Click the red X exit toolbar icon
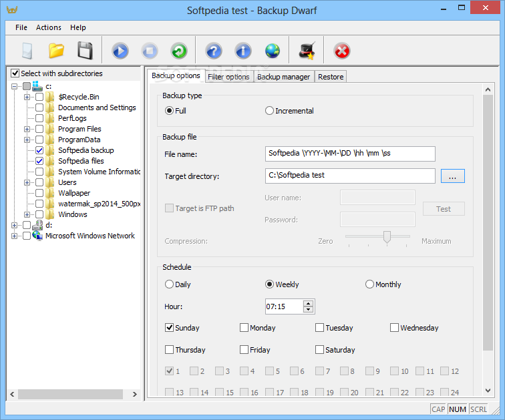 click(x=342, y=51)
